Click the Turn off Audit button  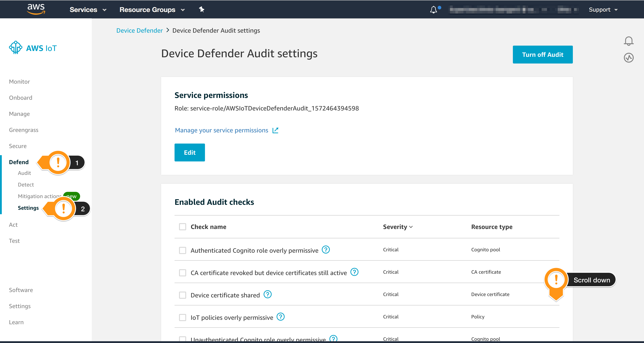pyautogui.click(x=542, y=55)
